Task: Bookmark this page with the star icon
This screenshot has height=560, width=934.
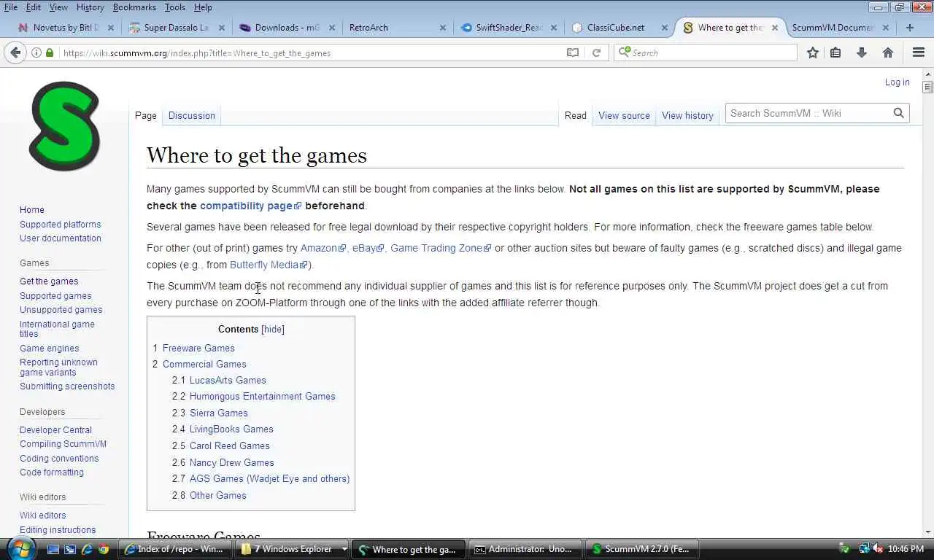Action: [813, 52]
